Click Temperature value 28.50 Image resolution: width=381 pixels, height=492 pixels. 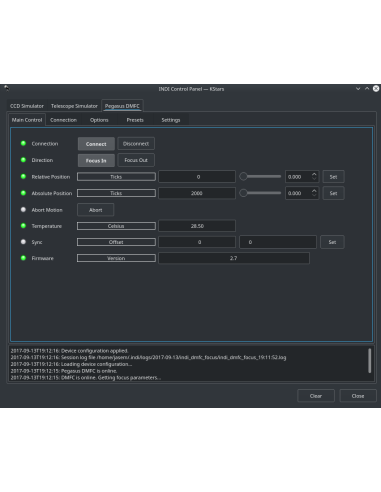[197, 226]
